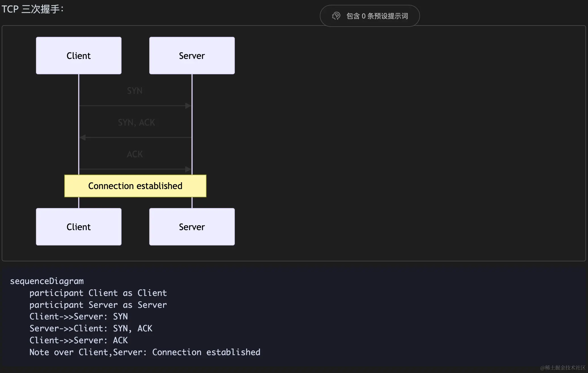Click the preset prompts mask icon

click(336, 16)
